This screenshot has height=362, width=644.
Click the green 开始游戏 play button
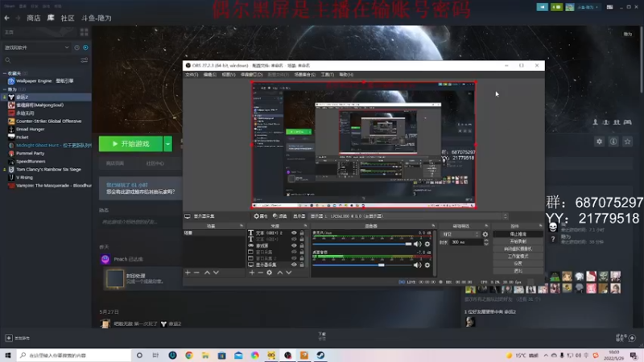(131, 144)
